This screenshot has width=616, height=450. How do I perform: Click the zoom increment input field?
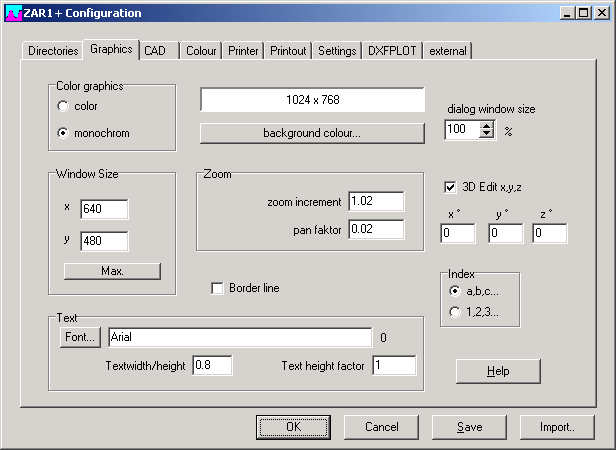[x=376, y=202]
